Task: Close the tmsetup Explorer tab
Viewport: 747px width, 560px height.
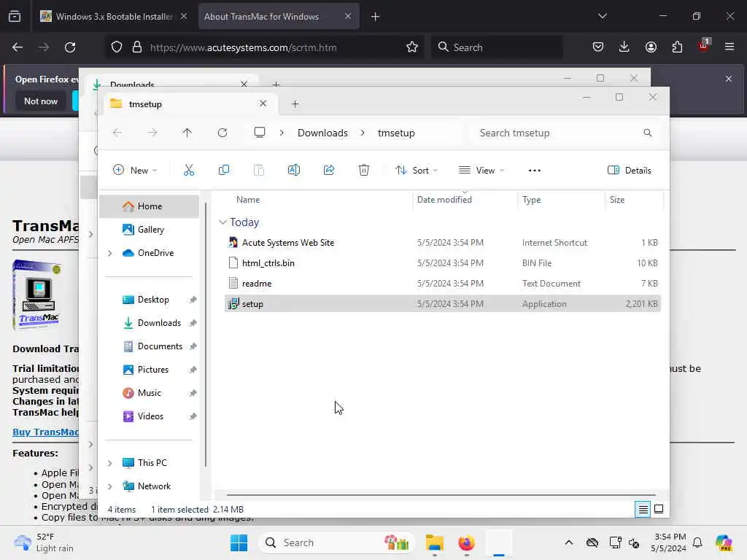Action: [263, 104]
